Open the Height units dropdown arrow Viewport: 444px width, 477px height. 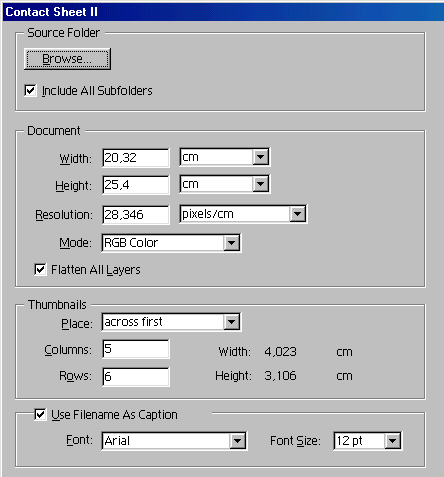tap(260, 184)
